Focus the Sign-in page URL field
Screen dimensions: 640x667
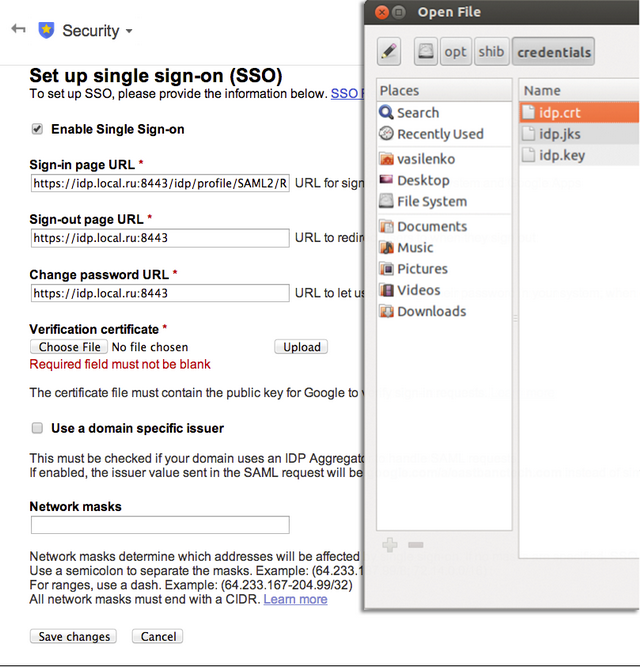click(x=160, y=183)
